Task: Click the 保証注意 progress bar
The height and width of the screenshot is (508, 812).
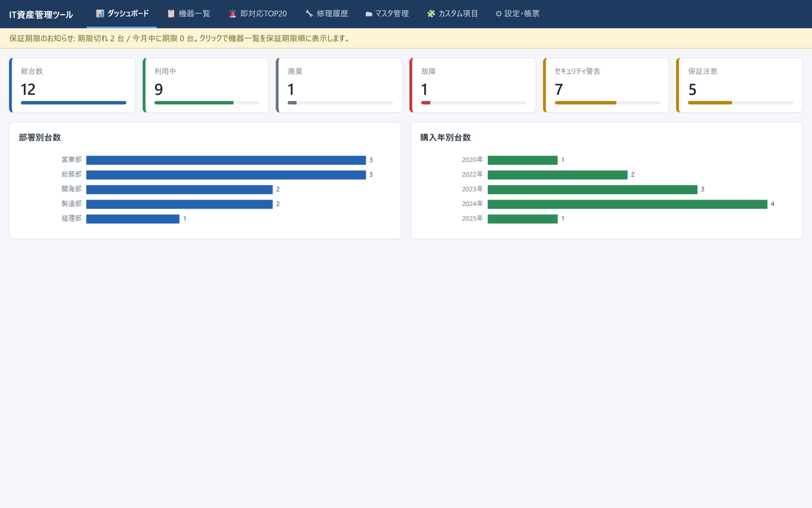Action: click(740, 103)
